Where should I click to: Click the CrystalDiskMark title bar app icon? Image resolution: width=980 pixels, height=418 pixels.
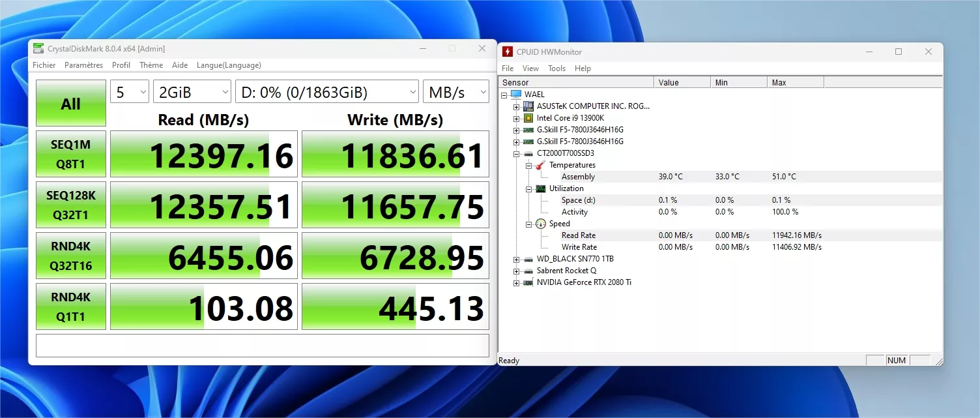point(38,48)
